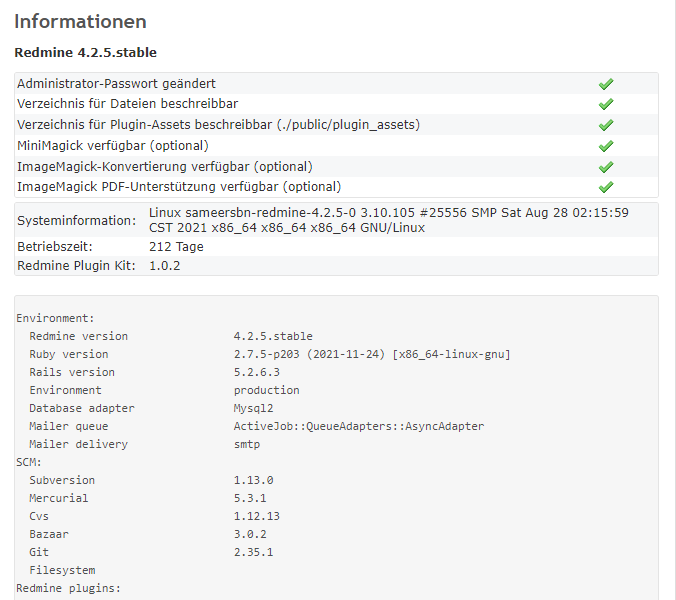Viewport: 676px width, 600px height.
Task: Click the Linux sameersbn-redmine system info value
Action: point(388,220)
